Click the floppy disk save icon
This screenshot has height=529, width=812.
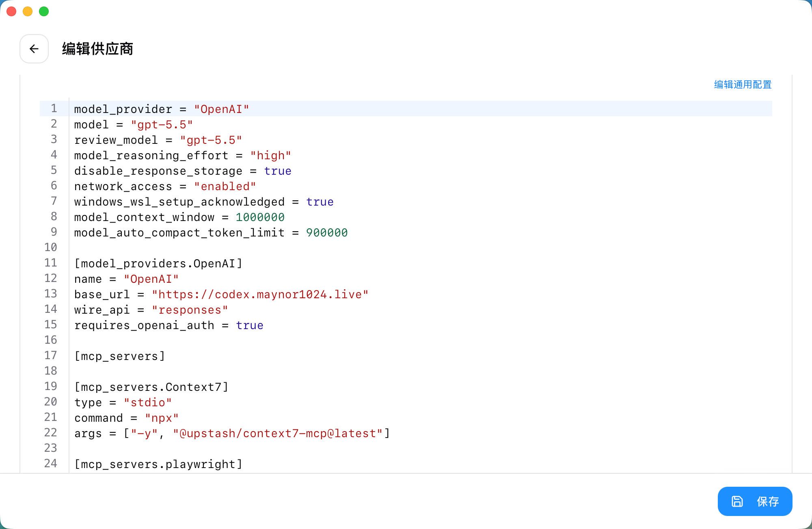[x=737, y=501]
